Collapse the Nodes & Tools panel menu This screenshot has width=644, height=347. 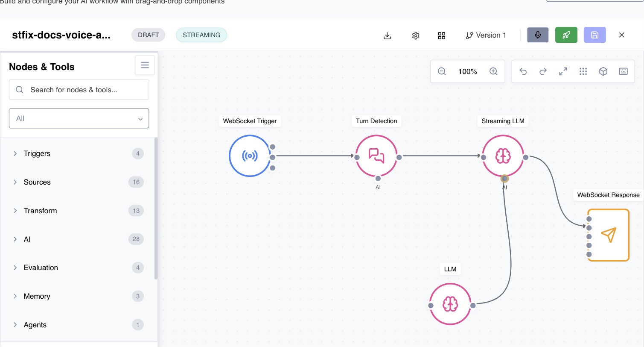pyautogui.click(x=145, y=65)
